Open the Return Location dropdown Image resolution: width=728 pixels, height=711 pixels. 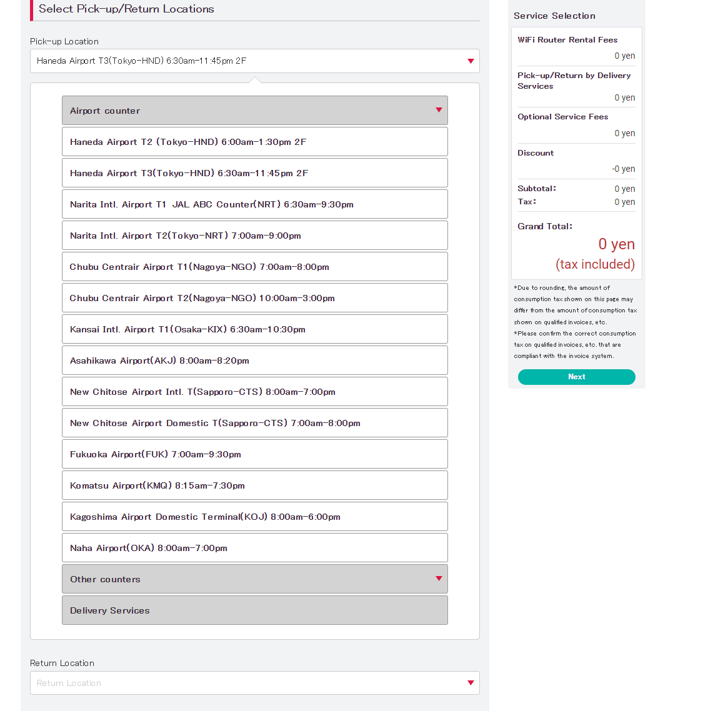(254, 683)
